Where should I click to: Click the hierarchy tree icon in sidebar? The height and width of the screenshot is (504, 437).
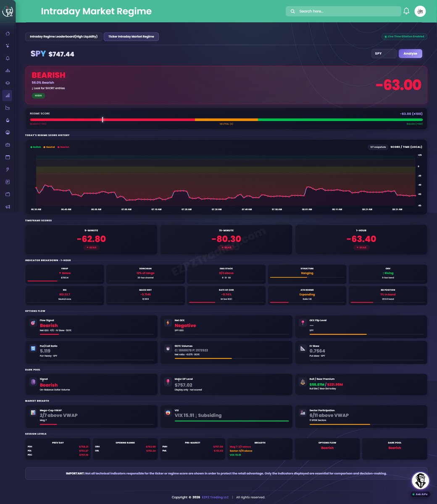[8, 71]
